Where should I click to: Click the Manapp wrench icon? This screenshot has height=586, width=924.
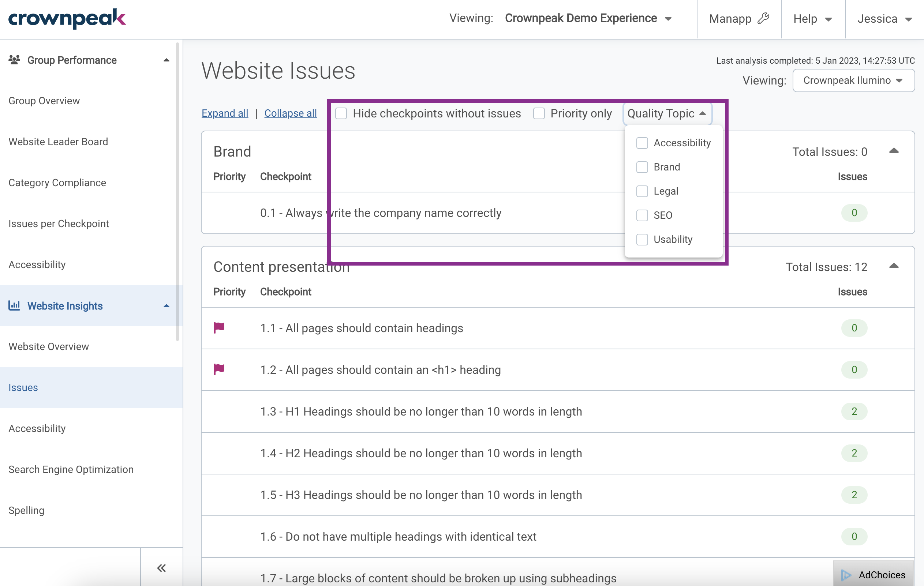tap(763, 18)
